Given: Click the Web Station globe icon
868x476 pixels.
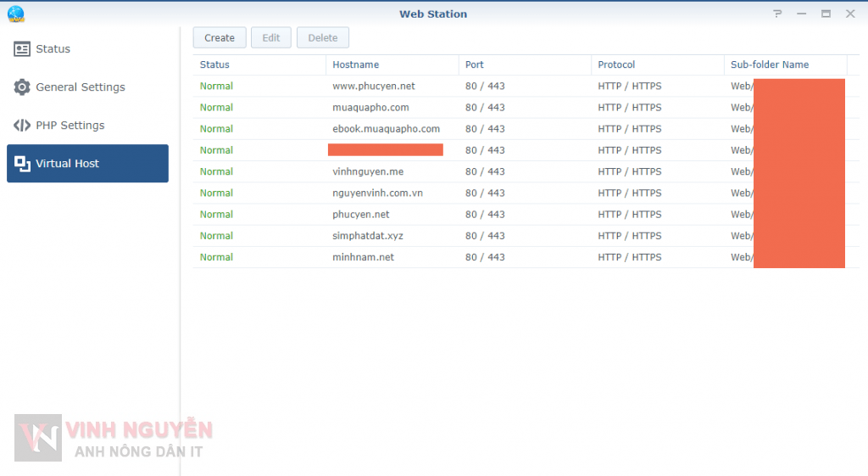Looking at the screenshot, I should click(x=15, y=14).
